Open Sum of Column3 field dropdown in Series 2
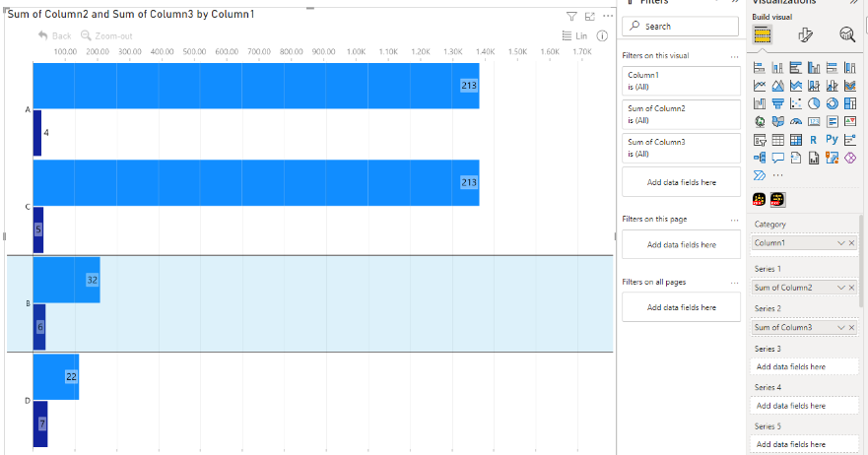Image resolution: width=868 pixels, height=455 pixels. [840, 327]
